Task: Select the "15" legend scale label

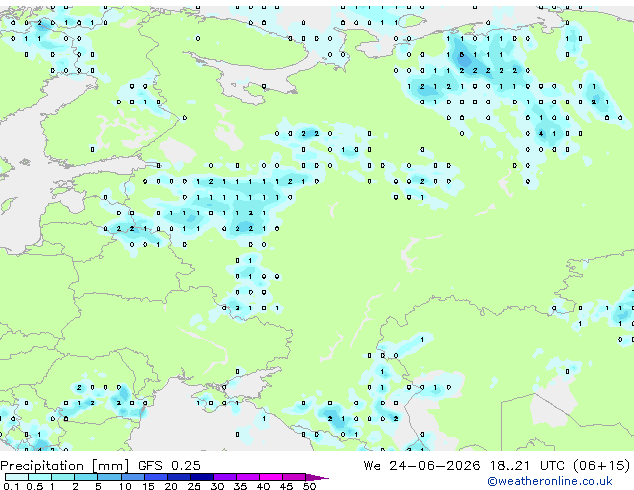Action: click(148, 486)
